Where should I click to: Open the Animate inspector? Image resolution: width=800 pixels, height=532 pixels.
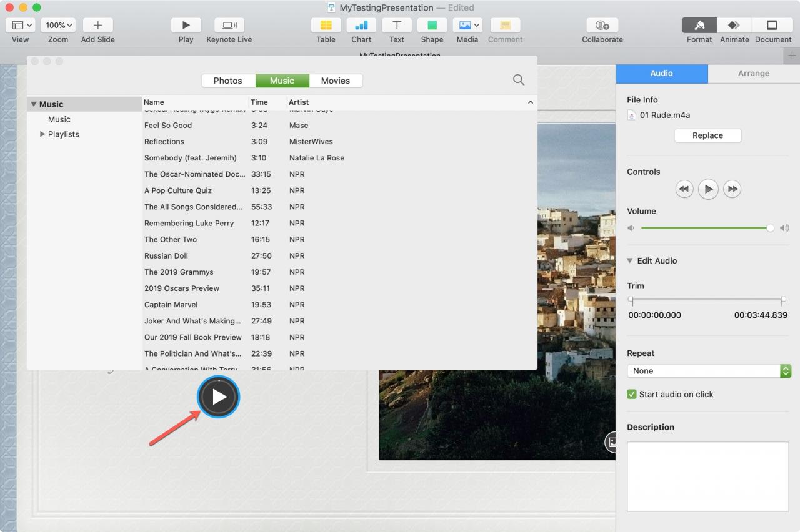pos(734,26)
